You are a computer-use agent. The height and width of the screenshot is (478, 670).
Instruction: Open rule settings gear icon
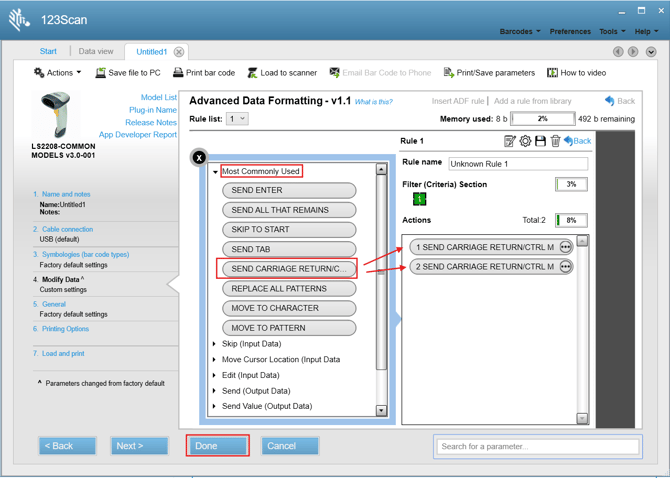coord(525,141)
